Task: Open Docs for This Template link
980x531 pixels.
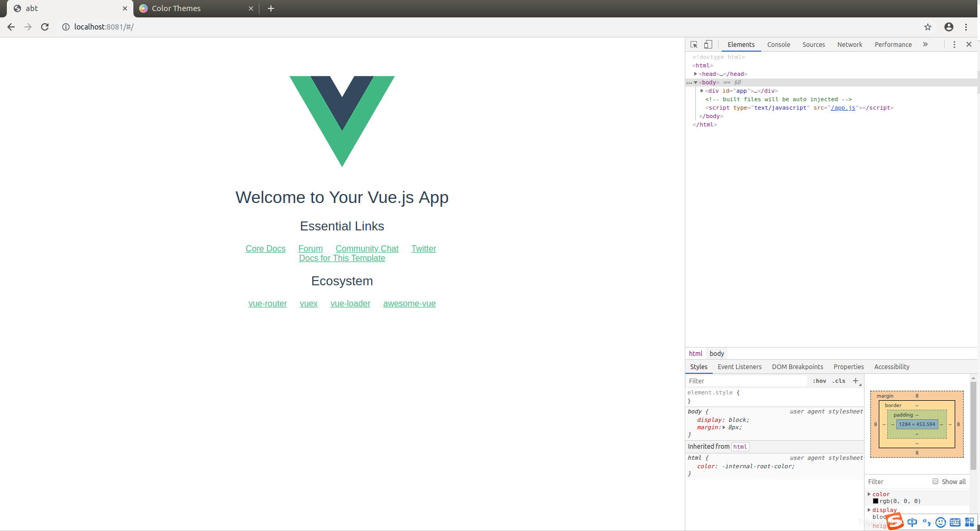Action: 342,258
